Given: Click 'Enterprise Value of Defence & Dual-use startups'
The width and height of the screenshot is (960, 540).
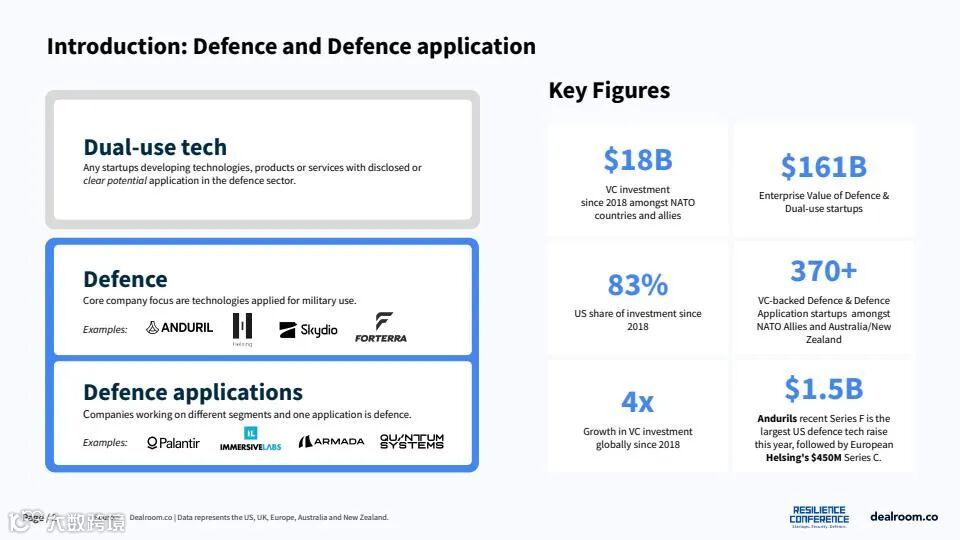Looking at the screenshot, I should pyautogui.click(x=823, y=202).
